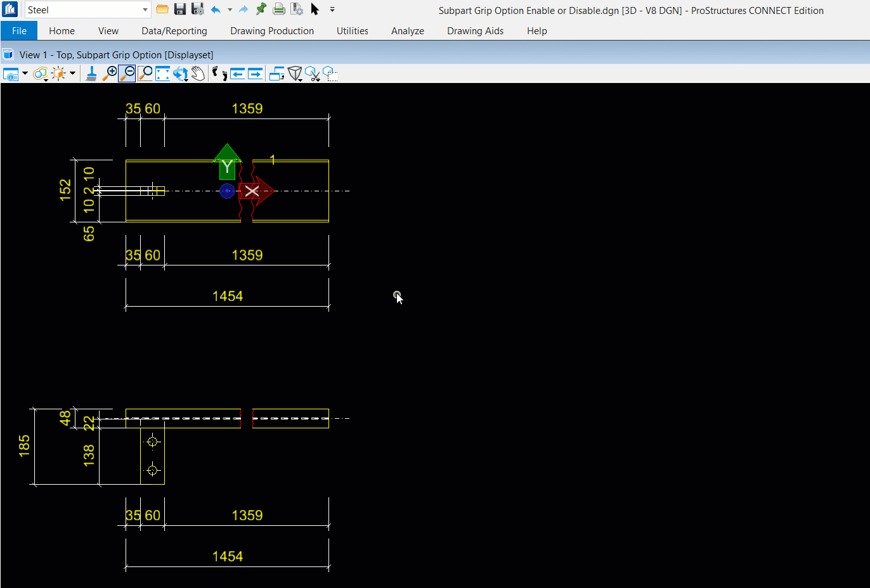
Task: Select the Window Area zoom tool
Action: (x=145, y=73)
